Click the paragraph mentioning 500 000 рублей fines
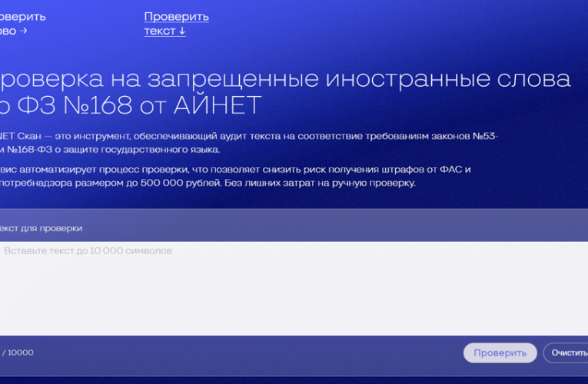 coord(235,177)
